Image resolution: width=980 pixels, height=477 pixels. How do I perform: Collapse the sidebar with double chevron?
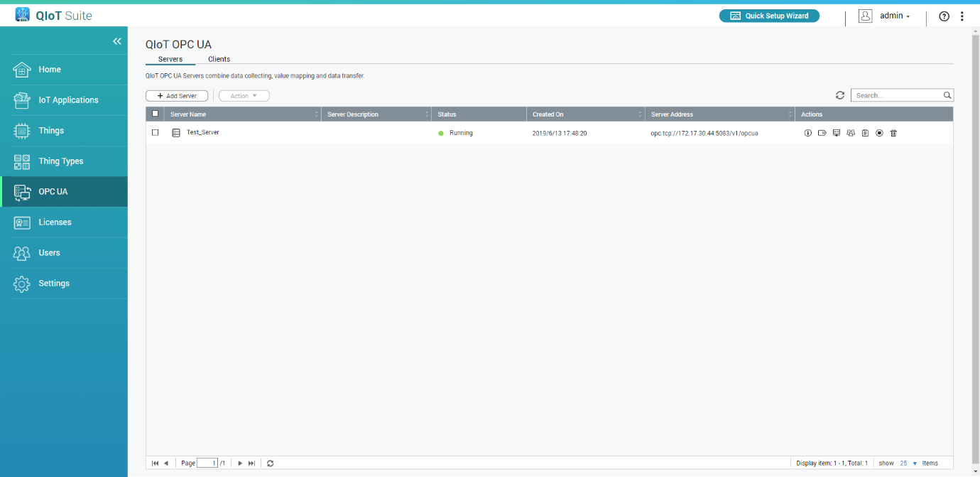coord(117,41)
